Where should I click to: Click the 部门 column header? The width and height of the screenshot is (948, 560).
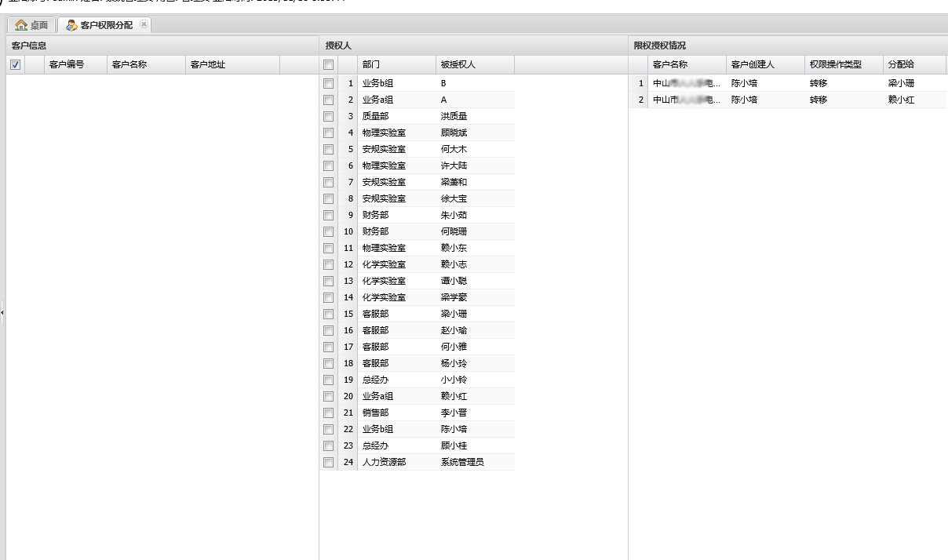pos(371,65)
